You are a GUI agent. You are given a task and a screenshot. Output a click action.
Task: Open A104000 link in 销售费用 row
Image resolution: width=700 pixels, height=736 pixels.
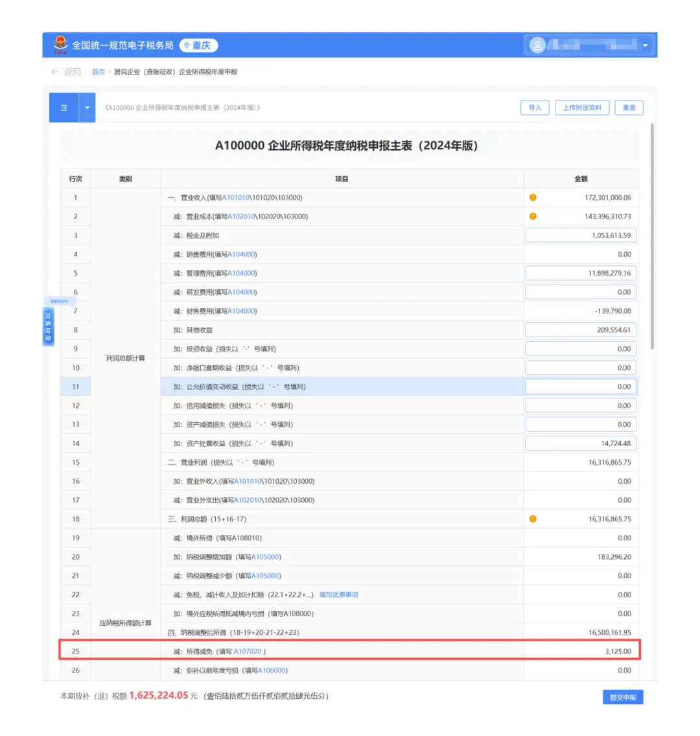click(x=242, y=254)
